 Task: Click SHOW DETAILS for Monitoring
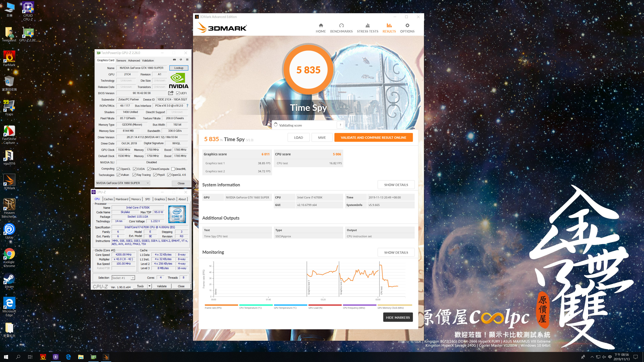coord(396,253)
